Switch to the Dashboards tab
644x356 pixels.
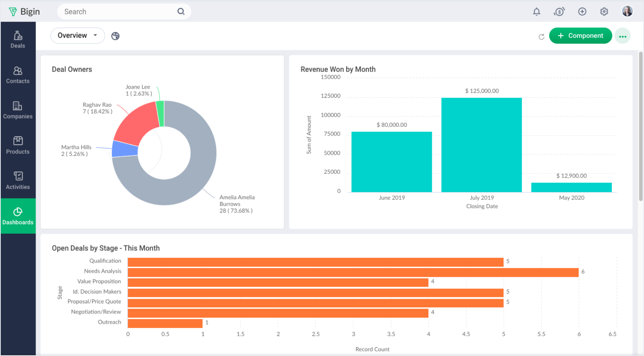[x=18, y=216]
